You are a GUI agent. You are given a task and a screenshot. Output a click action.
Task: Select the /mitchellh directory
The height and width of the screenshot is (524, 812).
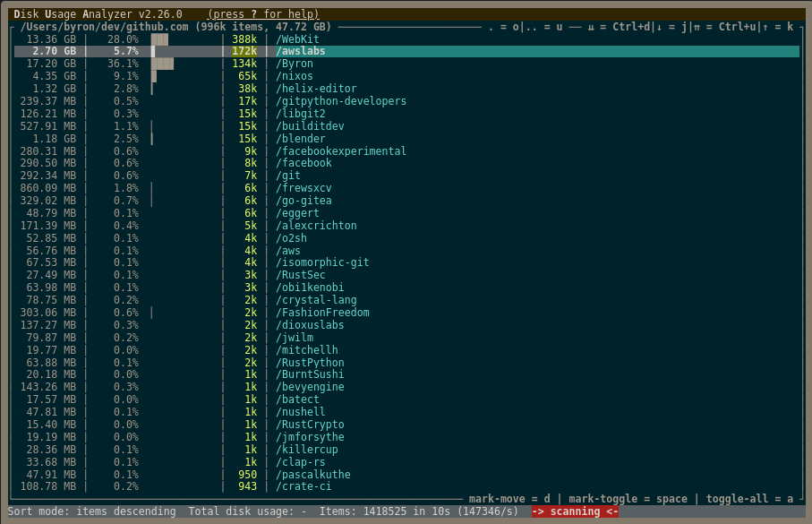point(406,350)
